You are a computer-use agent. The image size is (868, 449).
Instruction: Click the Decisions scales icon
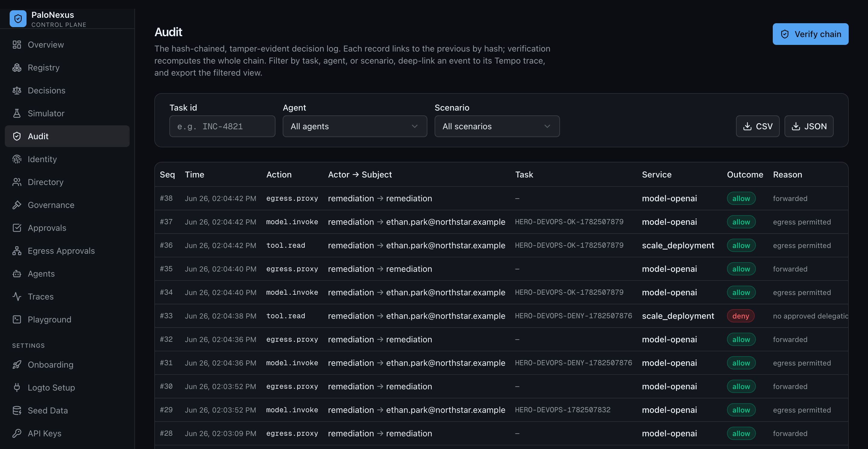click(17, 90)
